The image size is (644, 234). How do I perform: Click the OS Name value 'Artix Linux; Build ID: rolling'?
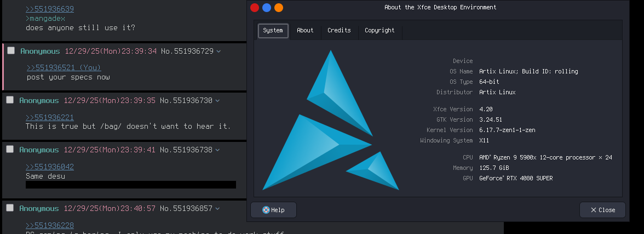point(528,72)
